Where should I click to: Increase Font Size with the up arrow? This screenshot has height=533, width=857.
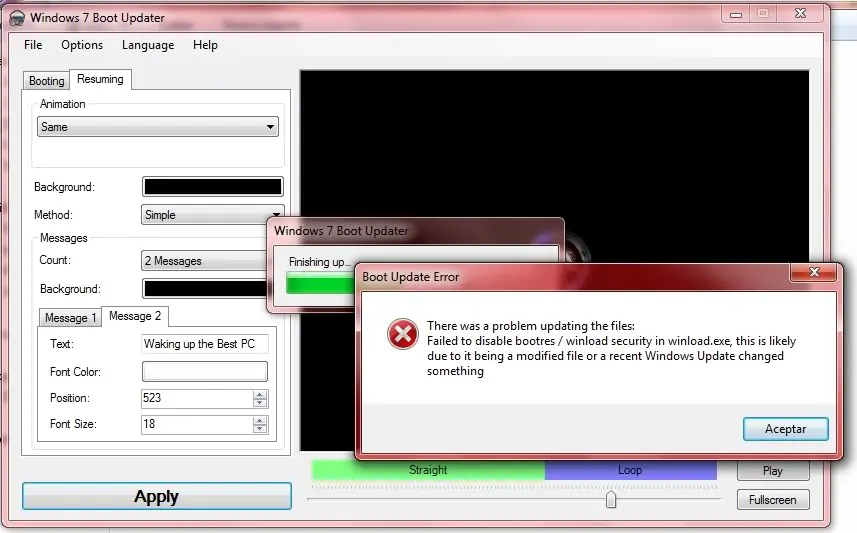[260, 420]
